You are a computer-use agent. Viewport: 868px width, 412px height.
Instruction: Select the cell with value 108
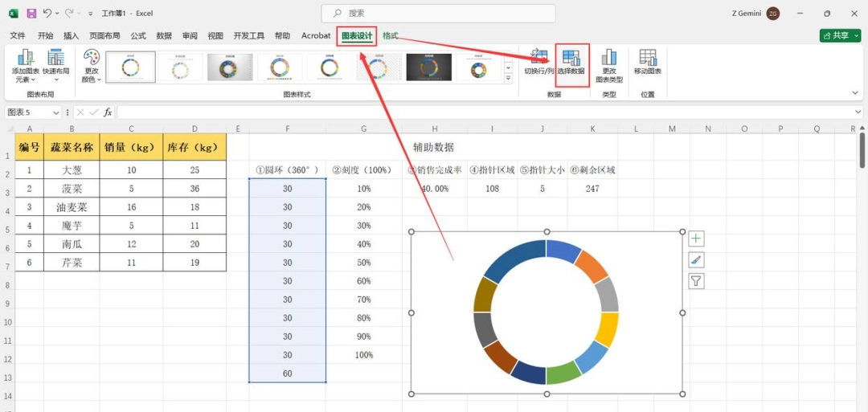492,189
